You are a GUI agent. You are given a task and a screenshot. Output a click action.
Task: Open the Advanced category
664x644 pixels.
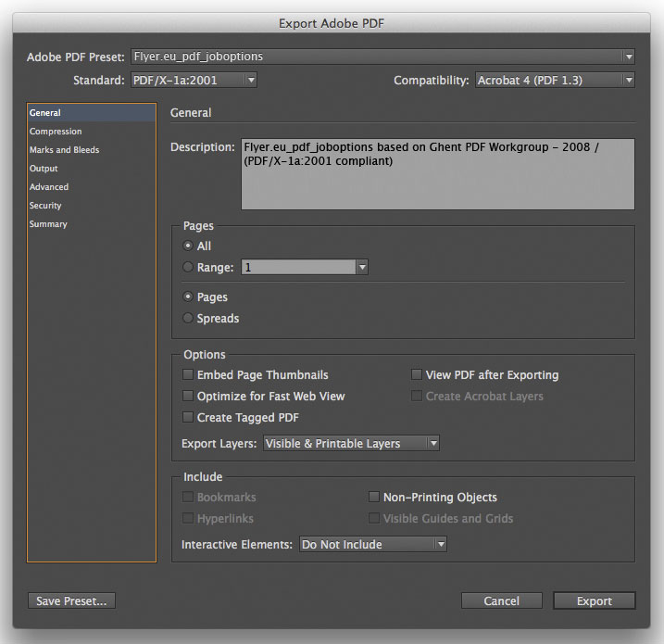coord(92,187)
